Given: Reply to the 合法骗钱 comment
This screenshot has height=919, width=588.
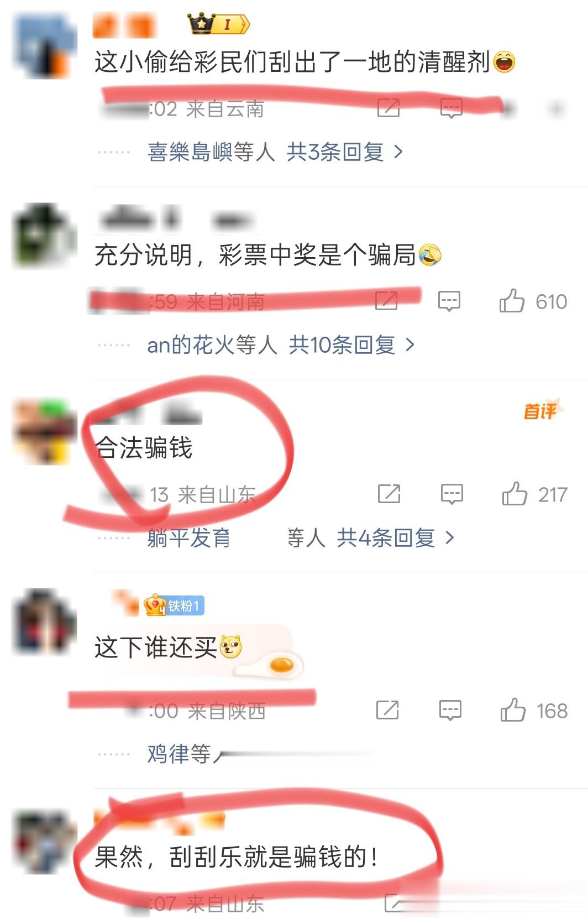Looking at the screenshot, I should 452,494.
